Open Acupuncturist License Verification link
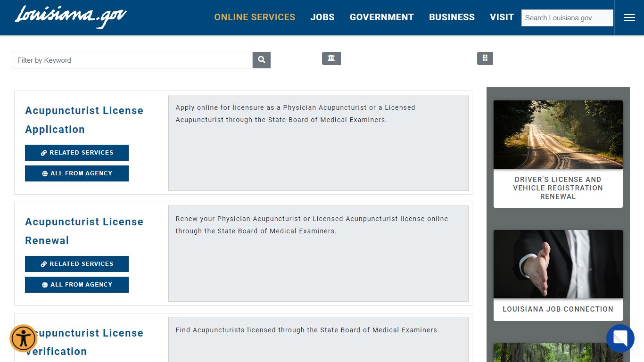 pyautogui.click(x=84, y=342)
